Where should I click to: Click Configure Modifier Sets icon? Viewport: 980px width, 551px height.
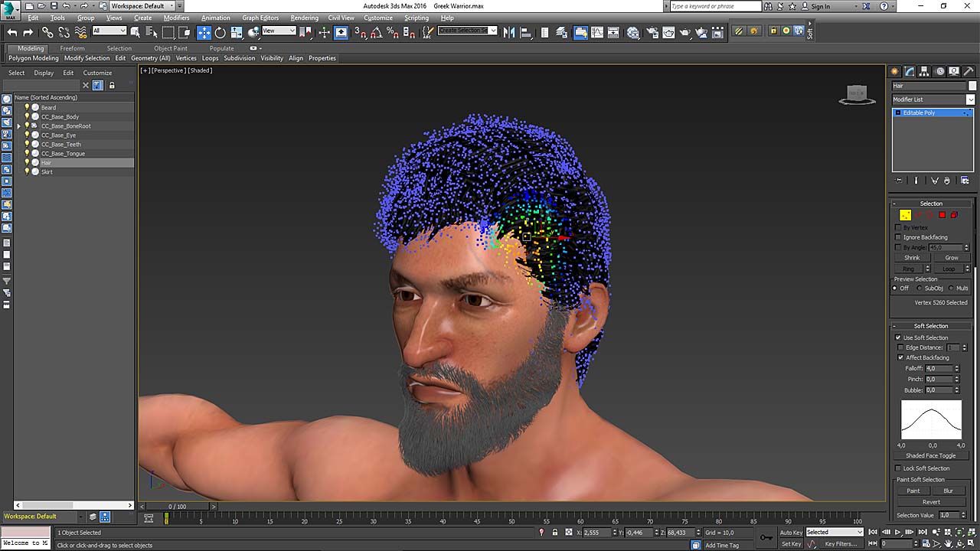[x=965, y=181]
